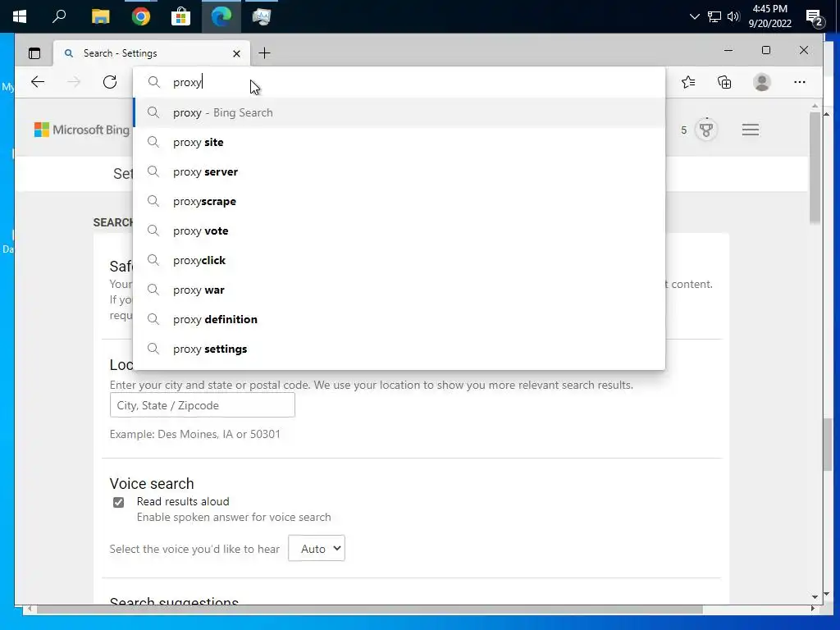
Task: Select suggestion proxy server
Action: (399, 171)
